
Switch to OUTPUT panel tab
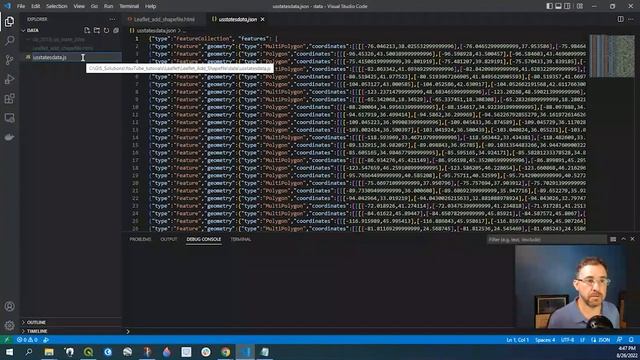pyautogui.click(x=169, y=239)
